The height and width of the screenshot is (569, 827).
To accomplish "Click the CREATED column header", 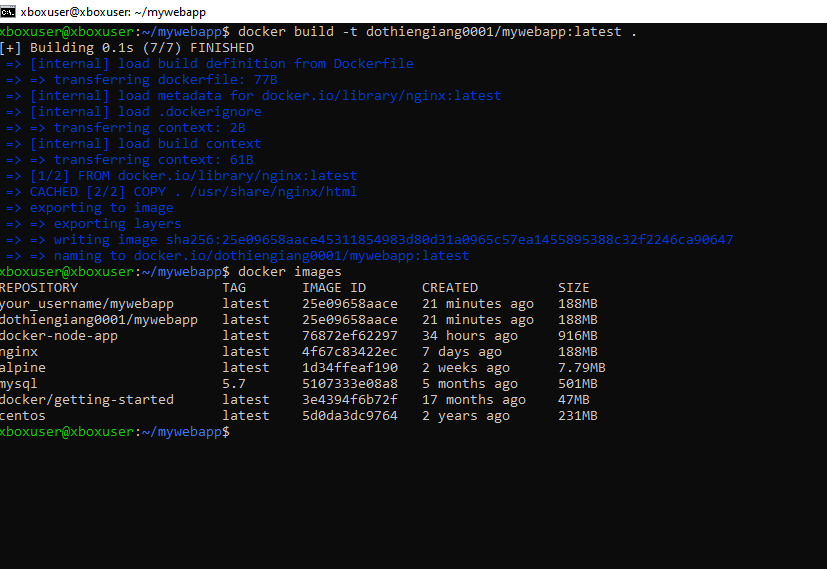I will click(x=453, y=288).
